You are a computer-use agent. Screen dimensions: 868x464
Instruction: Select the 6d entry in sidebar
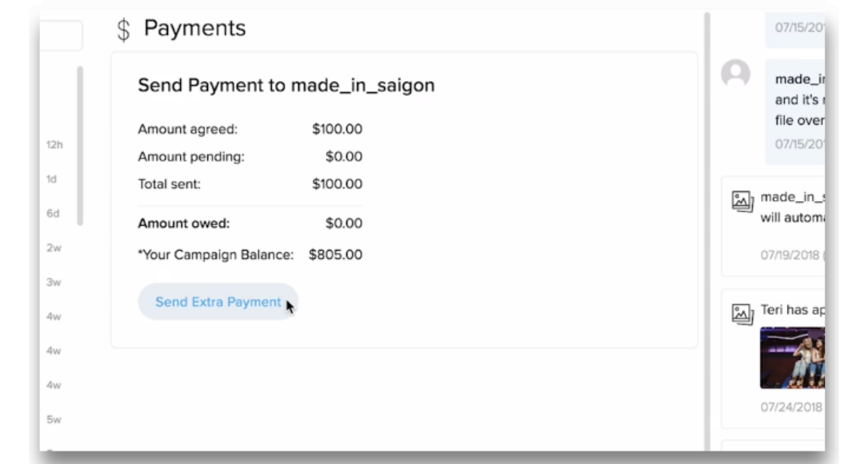(x=53, y=213)
